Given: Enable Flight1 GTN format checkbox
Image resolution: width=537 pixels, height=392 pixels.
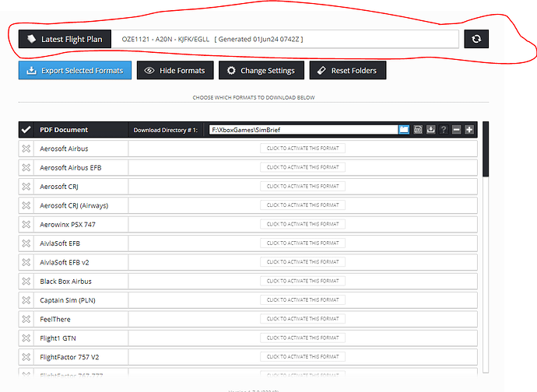Looking at the screenshot, I should coord(26,338).
